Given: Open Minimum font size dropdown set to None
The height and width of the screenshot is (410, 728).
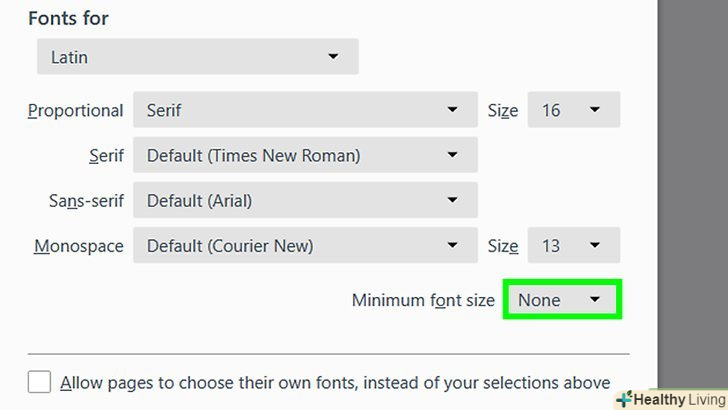Looking at the screenshot, I should point(563,300).
